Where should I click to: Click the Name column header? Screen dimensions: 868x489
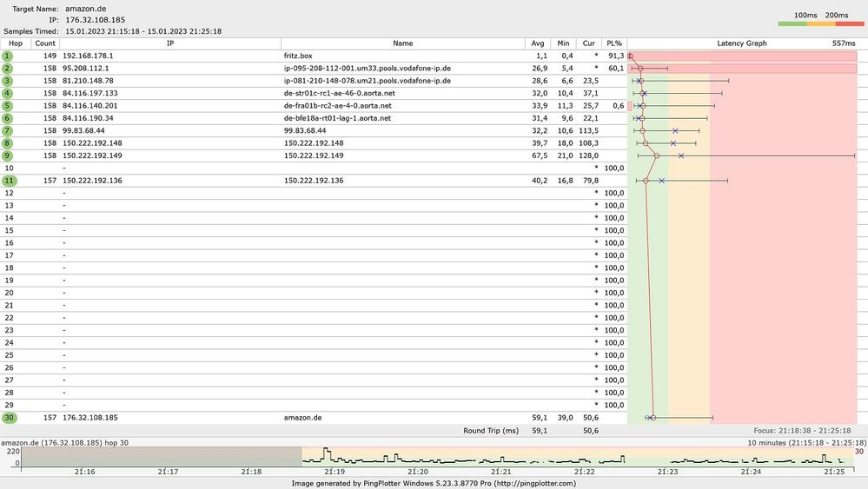pyautogui.click(x=402, y=43)
